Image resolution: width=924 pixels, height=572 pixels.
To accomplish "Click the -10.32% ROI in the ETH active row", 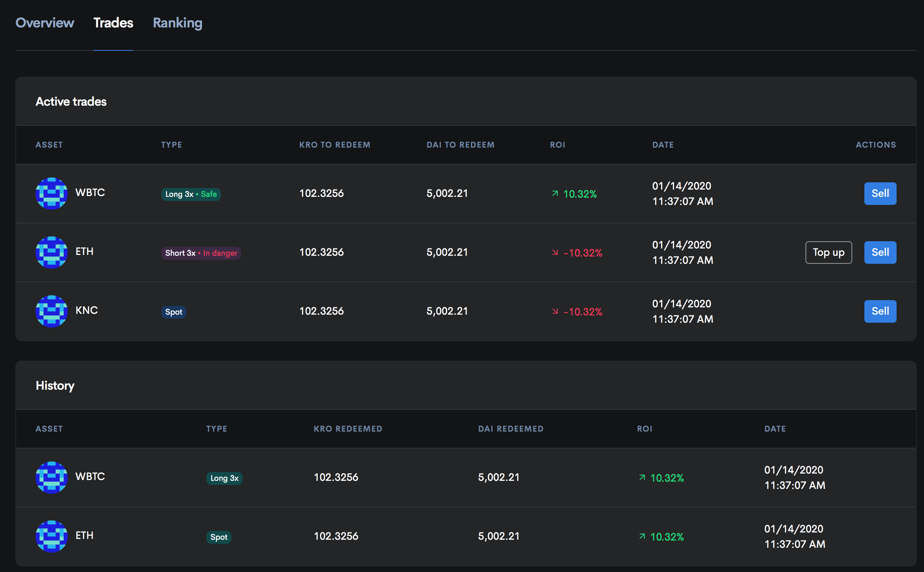I will pos(583,253).
